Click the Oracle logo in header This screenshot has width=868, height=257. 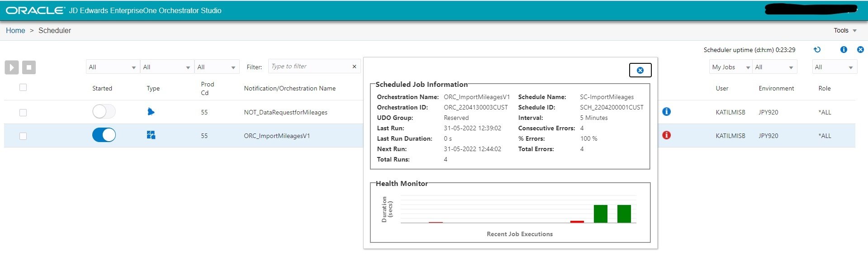click(35, 10)
